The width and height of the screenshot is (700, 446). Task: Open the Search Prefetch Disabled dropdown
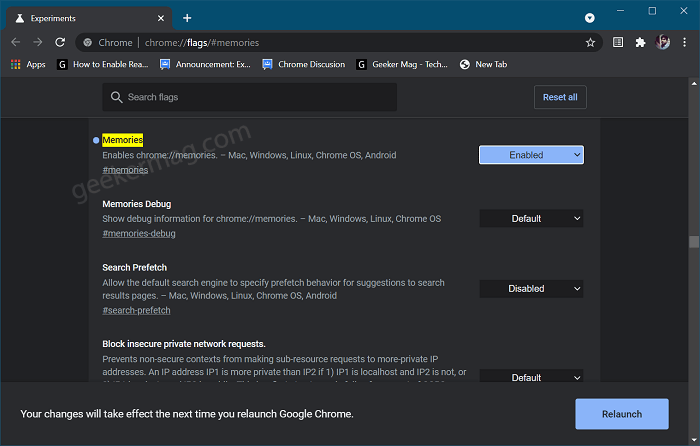click(531, 288)
